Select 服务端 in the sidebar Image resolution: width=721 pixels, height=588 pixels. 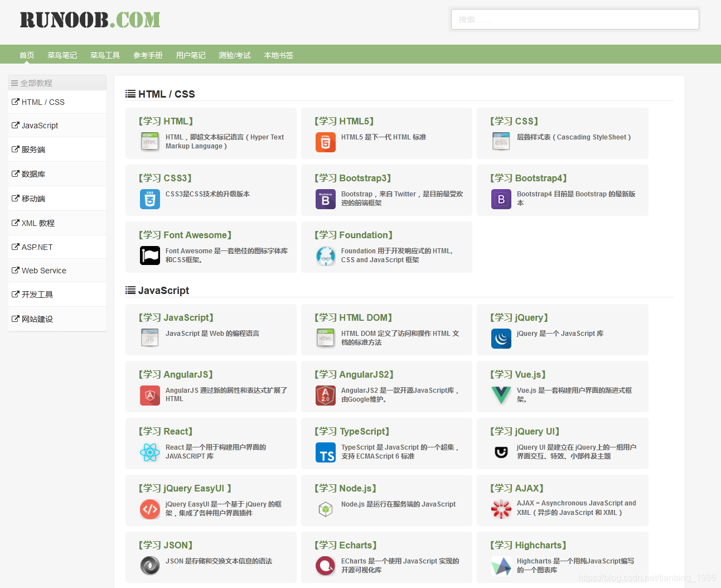tap(57, 150)
